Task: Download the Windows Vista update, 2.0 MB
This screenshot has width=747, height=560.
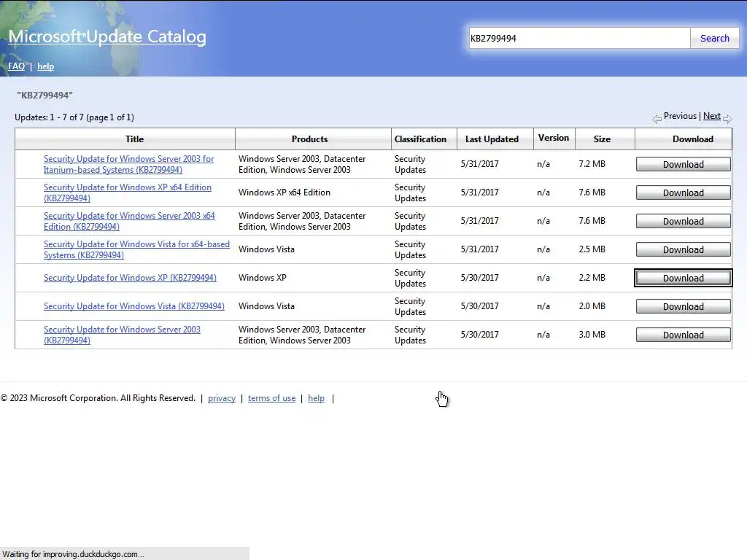Action: tap(683, 306)
